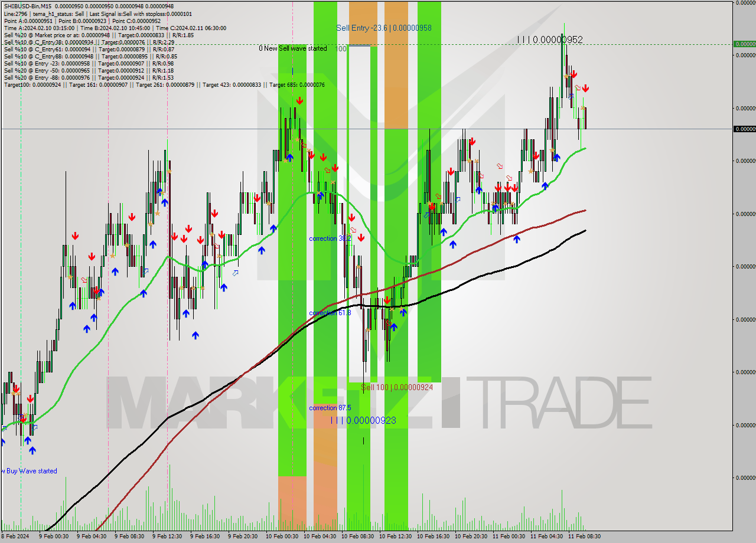Click the 'Sell %10 @ C_Entry61' line
The width and height of the screenshot is (756, 543).
point(89,49)
